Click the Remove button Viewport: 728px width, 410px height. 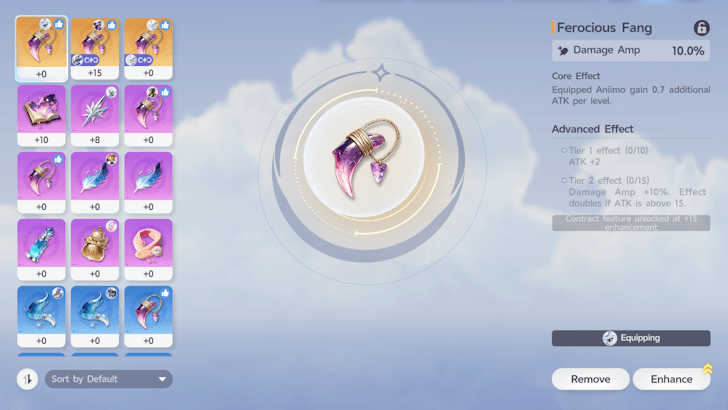591,379
